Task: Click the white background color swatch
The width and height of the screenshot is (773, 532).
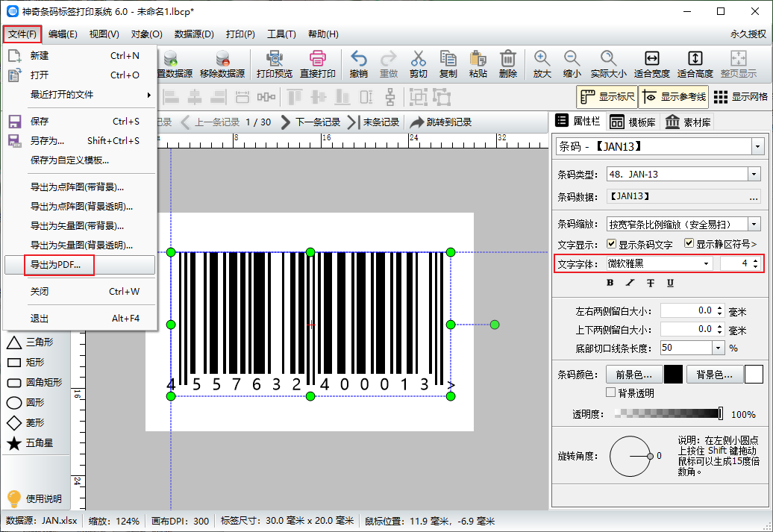Action: tap(754, 375)
